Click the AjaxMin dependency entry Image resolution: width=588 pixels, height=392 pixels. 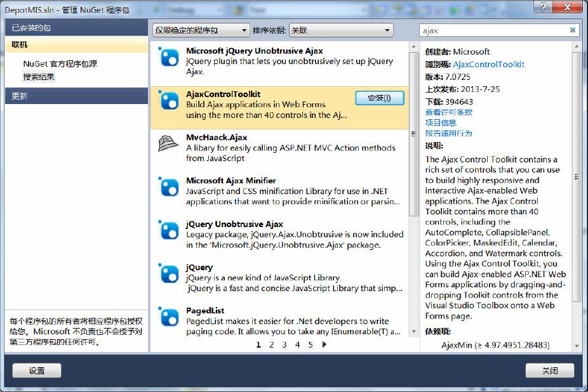(496, 345)
